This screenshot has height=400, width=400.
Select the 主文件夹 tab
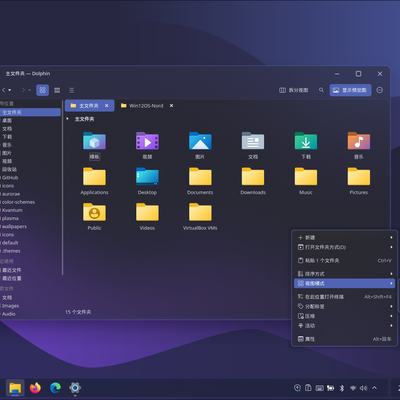coord(89,106)
